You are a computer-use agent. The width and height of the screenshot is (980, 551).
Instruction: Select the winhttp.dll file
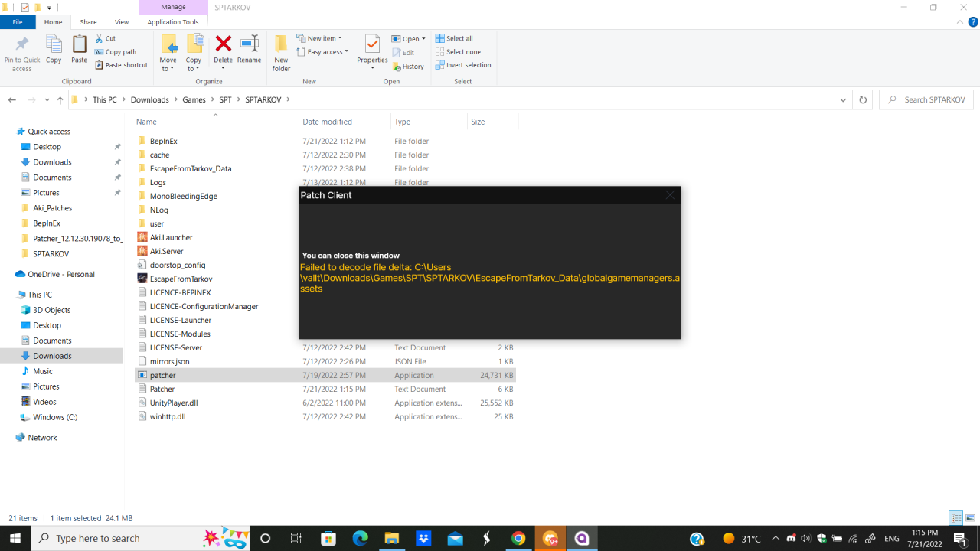(x=168, y=416)
